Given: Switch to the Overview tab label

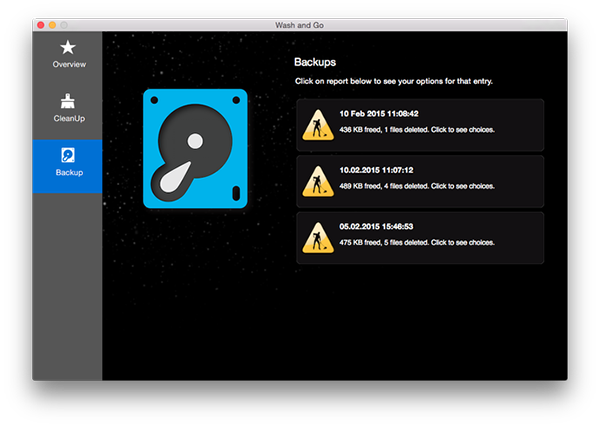Looking at the screenshot, I should click(69, 64).
